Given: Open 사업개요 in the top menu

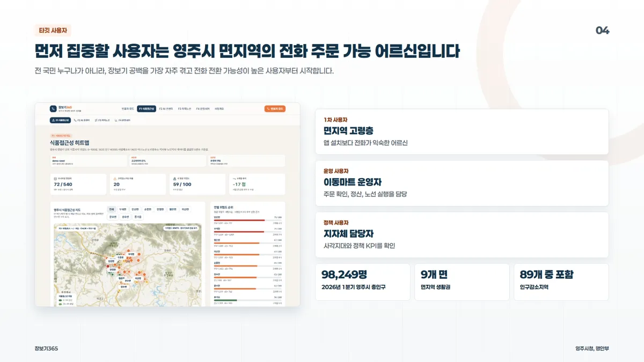Looking at the screenshot, I should click(219, 109).
